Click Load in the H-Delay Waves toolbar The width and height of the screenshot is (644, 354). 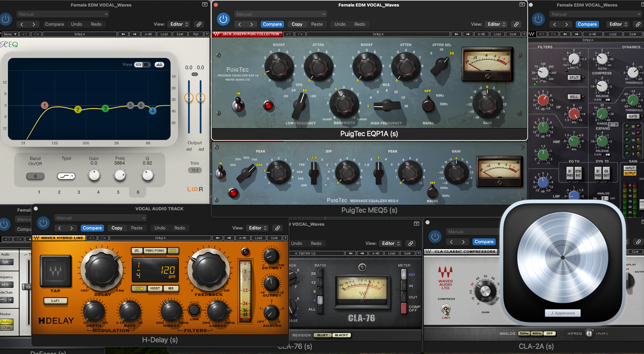pyautogui.click(x=258, y=238)
